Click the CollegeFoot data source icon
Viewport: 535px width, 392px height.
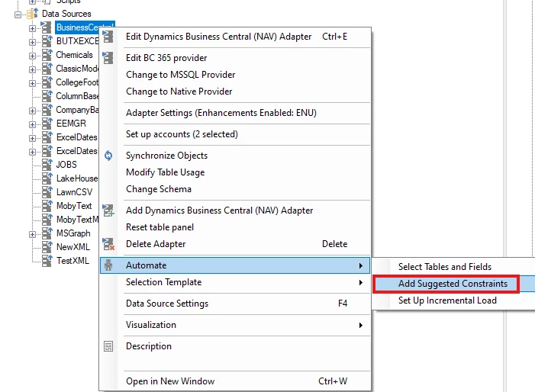pos(47,82)
